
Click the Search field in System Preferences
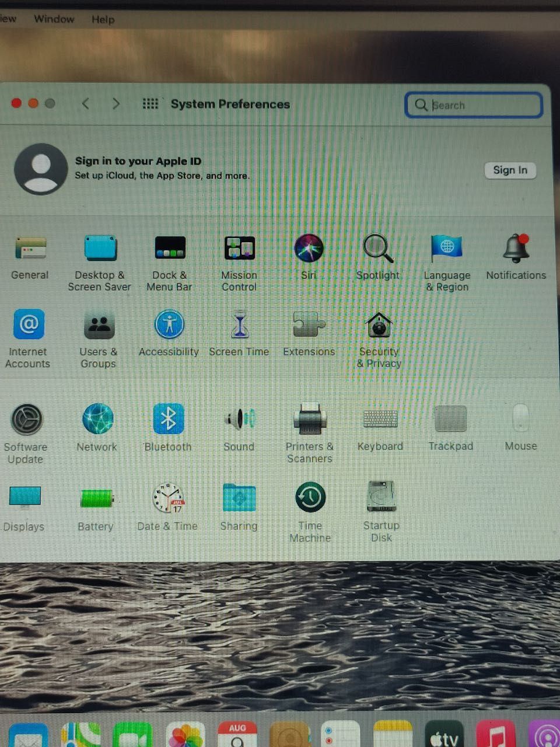click(x=474, y=105)
